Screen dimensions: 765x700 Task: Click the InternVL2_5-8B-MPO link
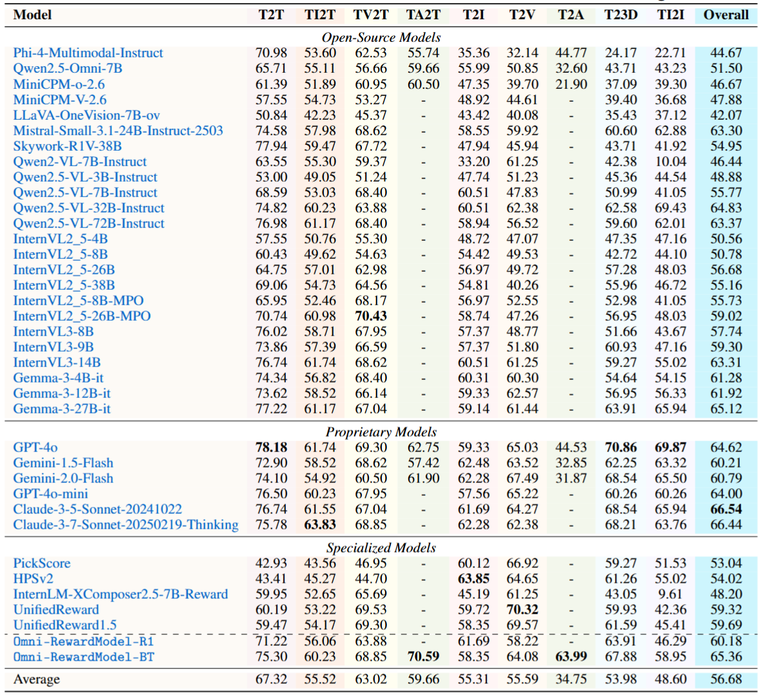[78, 301]
